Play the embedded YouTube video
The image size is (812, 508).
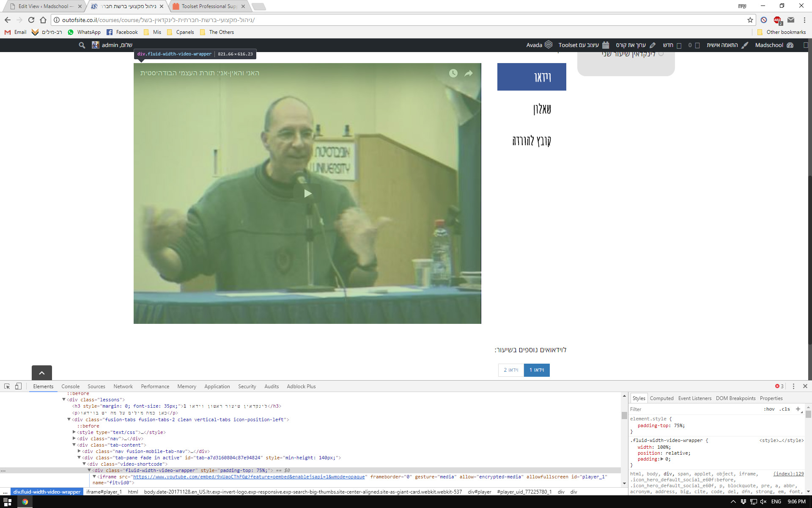point(307,193)
